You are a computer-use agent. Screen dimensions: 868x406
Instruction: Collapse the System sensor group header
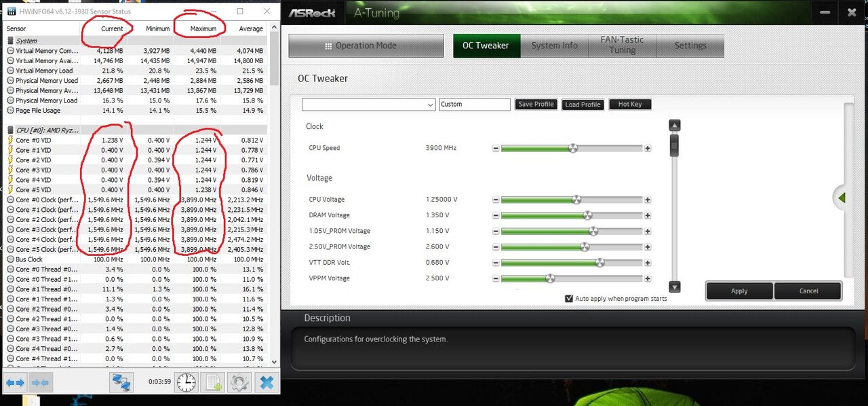tap(136, 41)
